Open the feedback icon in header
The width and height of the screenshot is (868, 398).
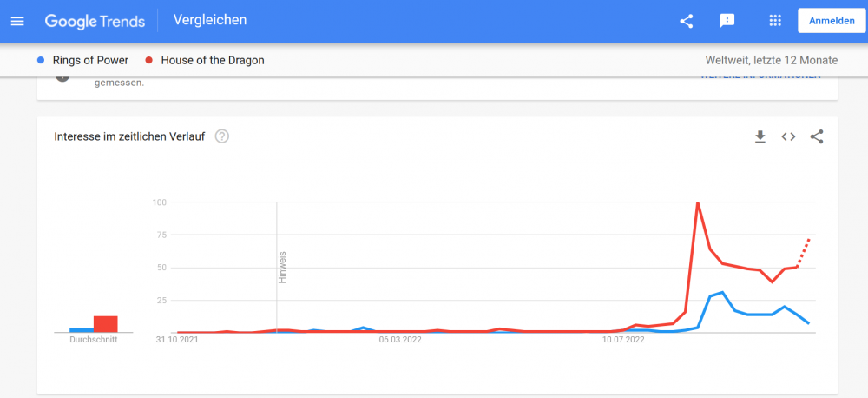[727, 21]
